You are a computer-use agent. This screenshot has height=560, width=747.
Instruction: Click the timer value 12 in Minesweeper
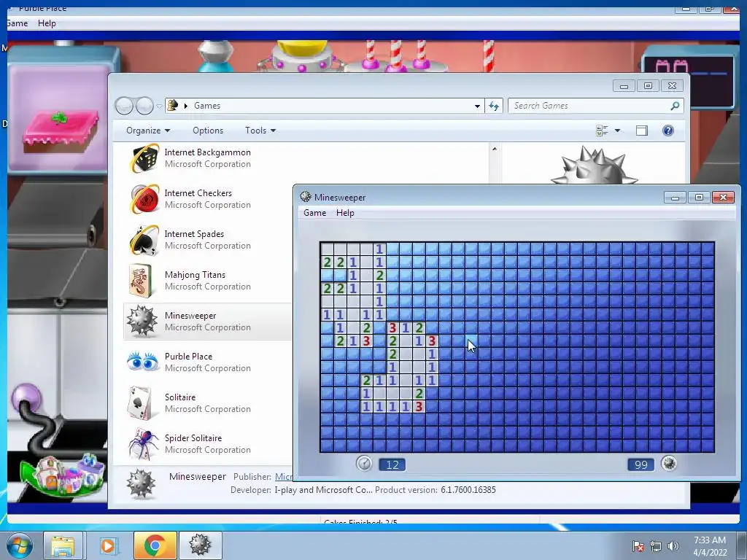tap(392, 464)
